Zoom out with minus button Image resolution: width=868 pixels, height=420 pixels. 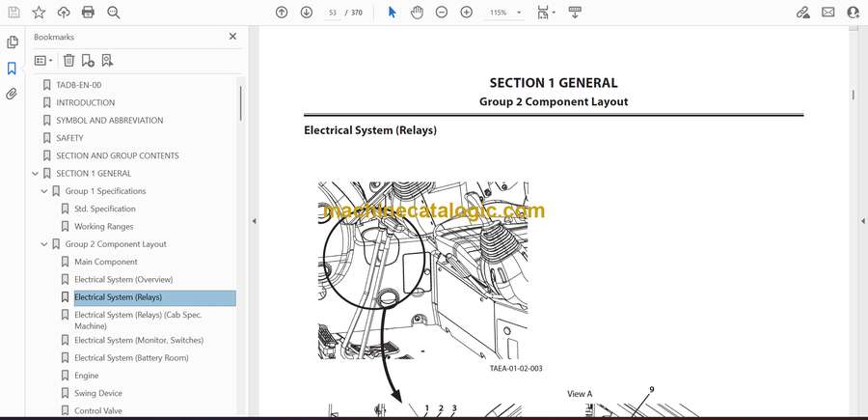click(x=441, y=13)
